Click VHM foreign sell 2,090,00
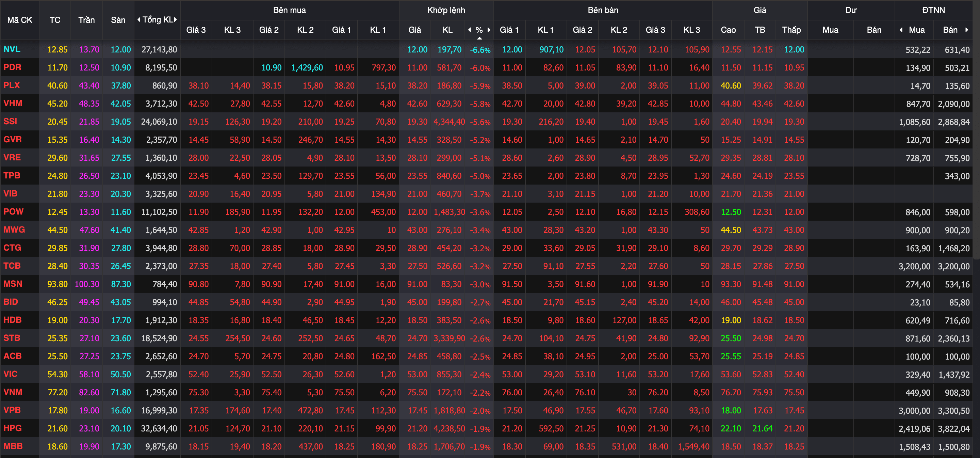 point(953,104)
